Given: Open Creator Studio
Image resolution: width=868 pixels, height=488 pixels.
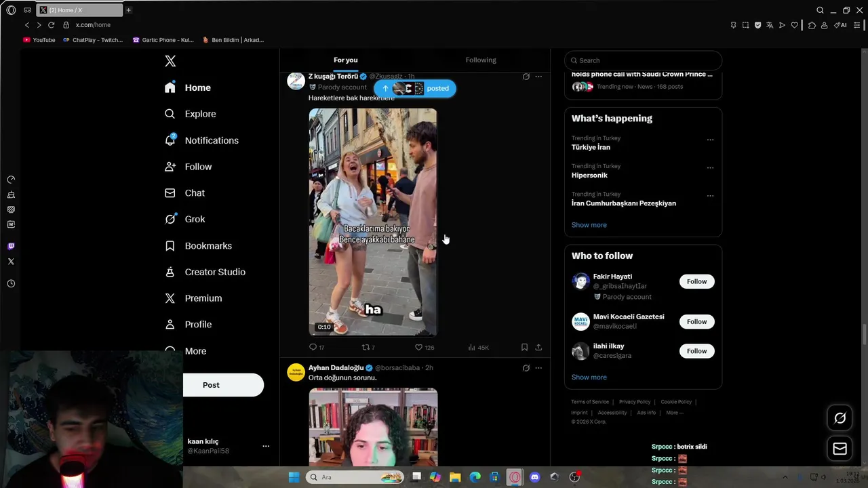Looking at the screenshot, I should [205, 272].
